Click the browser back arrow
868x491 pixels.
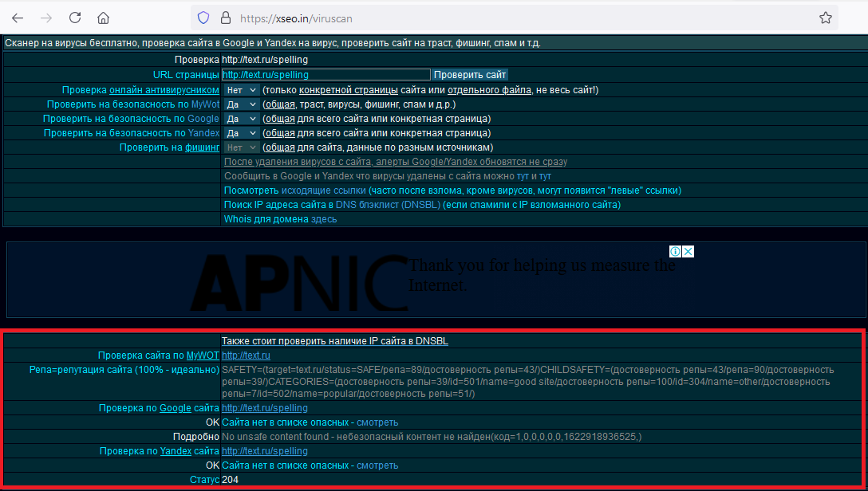tap(18, 18)
